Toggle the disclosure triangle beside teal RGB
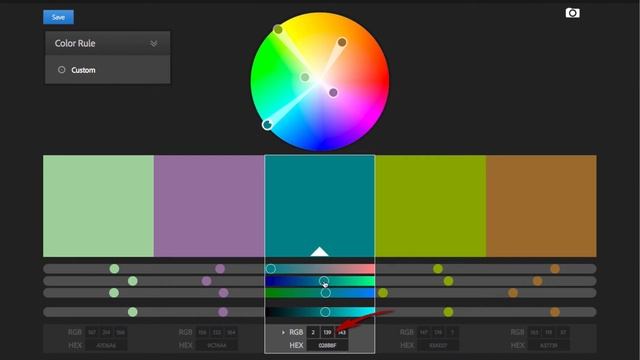 [x=283, y=332]
